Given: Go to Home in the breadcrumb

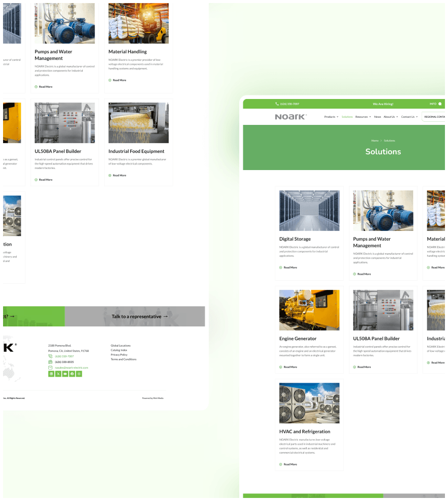Looking at the screenshot, I should coord(375,141).
